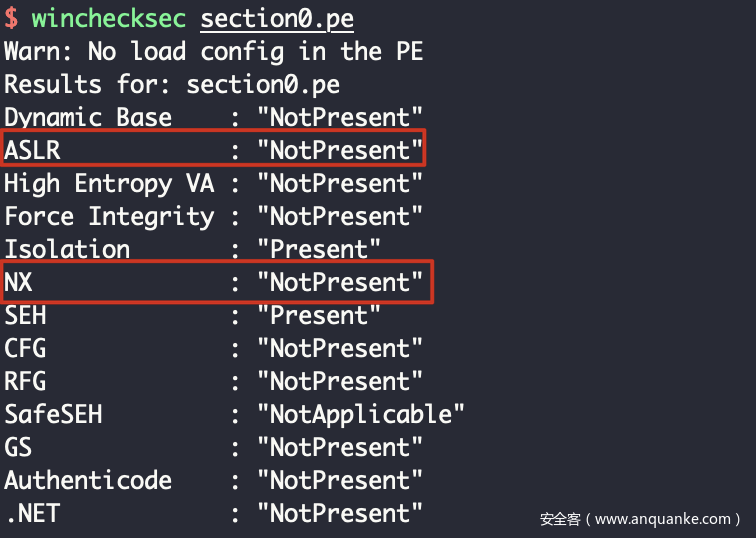756x538 pixels.
Task: Click the highlighted NX label
Action: 18,283
